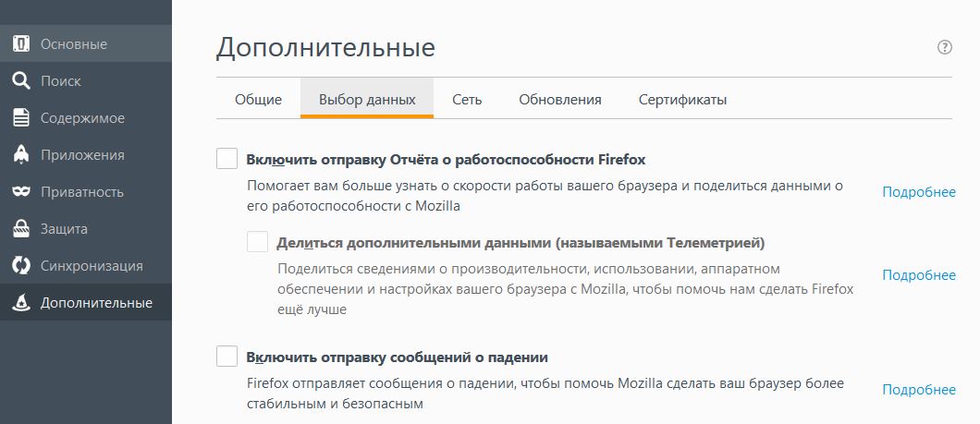Click the Основные switch icon in sidebar
Image resolution: width=980 pixels, height=424 pixels.
(x=20, y=43)
